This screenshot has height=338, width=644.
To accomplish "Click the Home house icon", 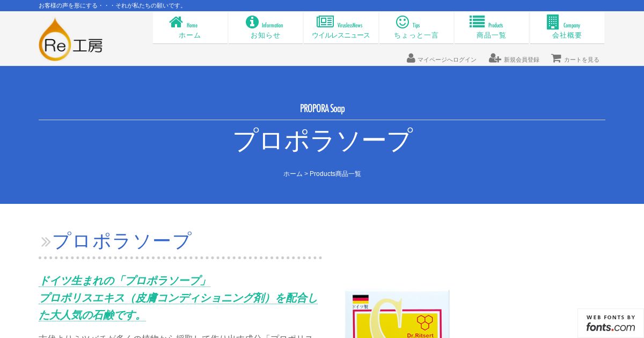I will click(176, 22).
